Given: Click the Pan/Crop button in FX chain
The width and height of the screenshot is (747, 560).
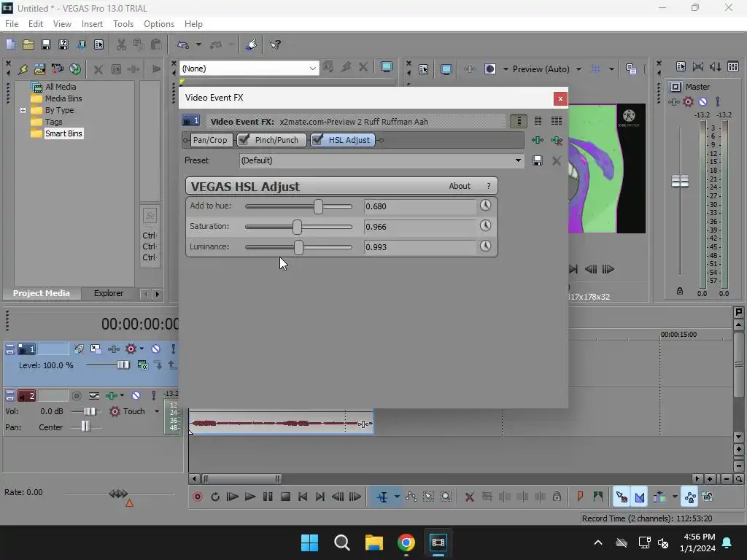Looking at the screenshot, I should (210, 140).
